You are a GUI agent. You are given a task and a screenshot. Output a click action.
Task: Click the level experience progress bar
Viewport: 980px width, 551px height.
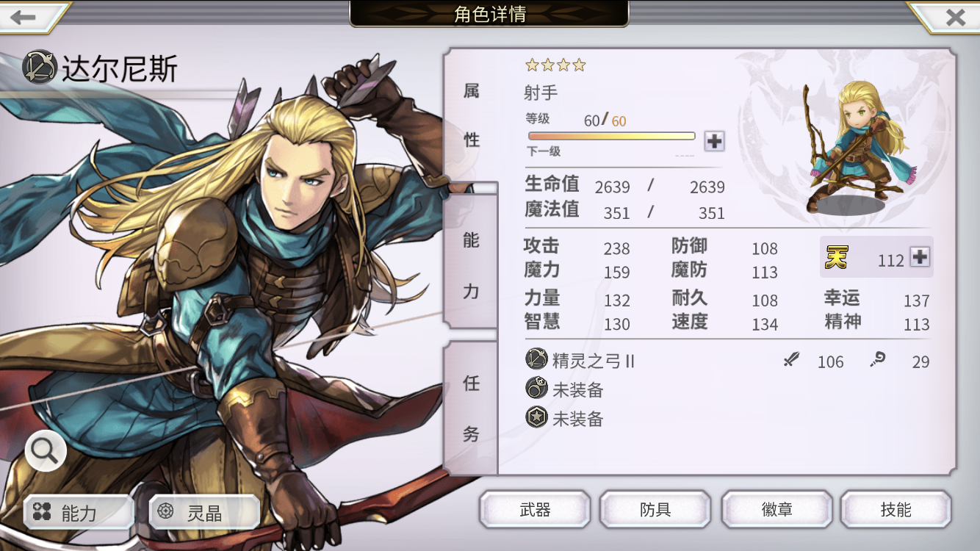[611, 136]
